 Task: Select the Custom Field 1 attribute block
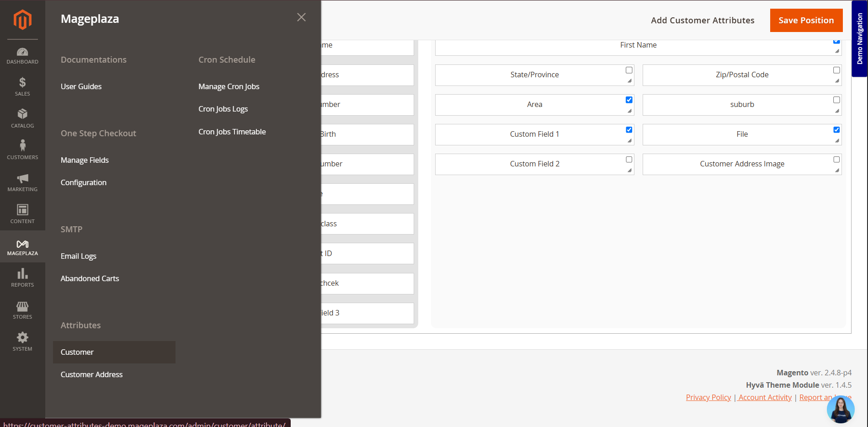(534, 134)
